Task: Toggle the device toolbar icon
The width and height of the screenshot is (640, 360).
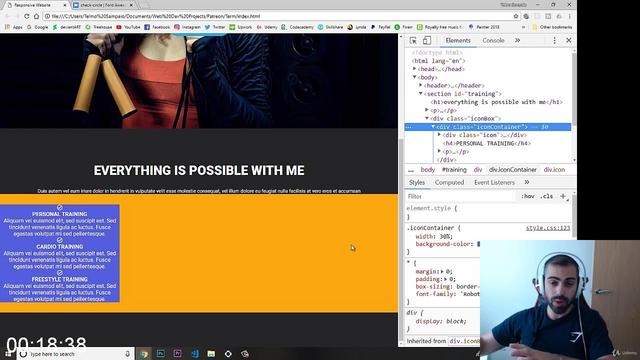Action: coord(427,40)
